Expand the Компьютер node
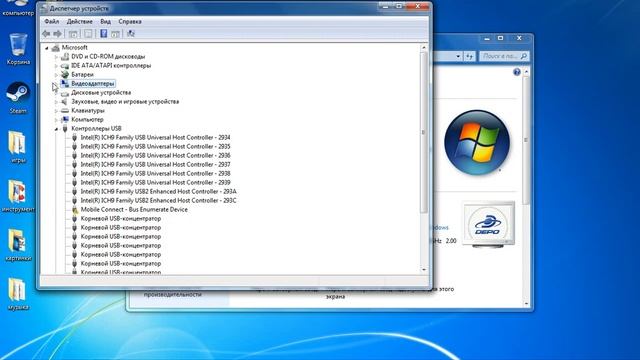The height and width of the screenshot is (360, 640). coord(56,120)
